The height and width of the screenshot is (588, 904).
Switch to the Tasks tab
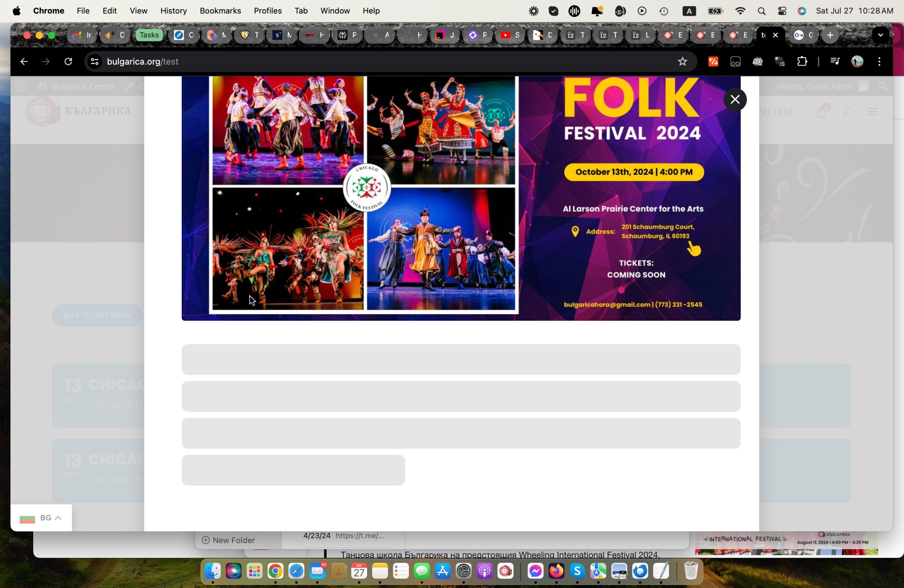(x=149, y=35)
